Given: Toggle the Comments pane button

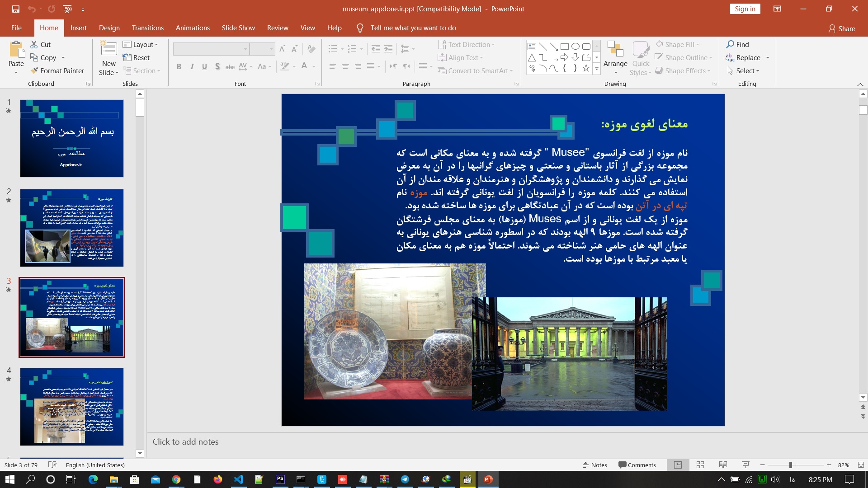Looking at the screenshot, I should tap(637, 465).
